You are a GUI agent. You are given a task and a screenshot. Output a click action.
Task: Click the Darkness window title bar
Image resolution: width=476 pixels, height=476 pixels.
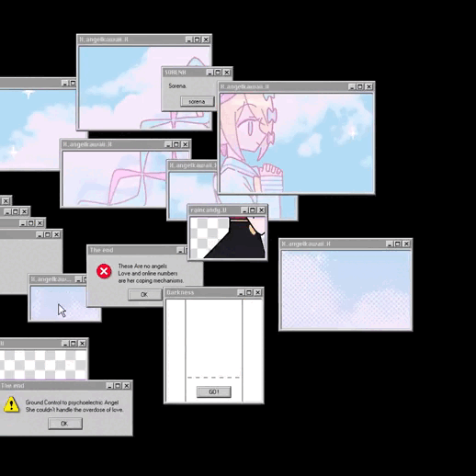214,292
